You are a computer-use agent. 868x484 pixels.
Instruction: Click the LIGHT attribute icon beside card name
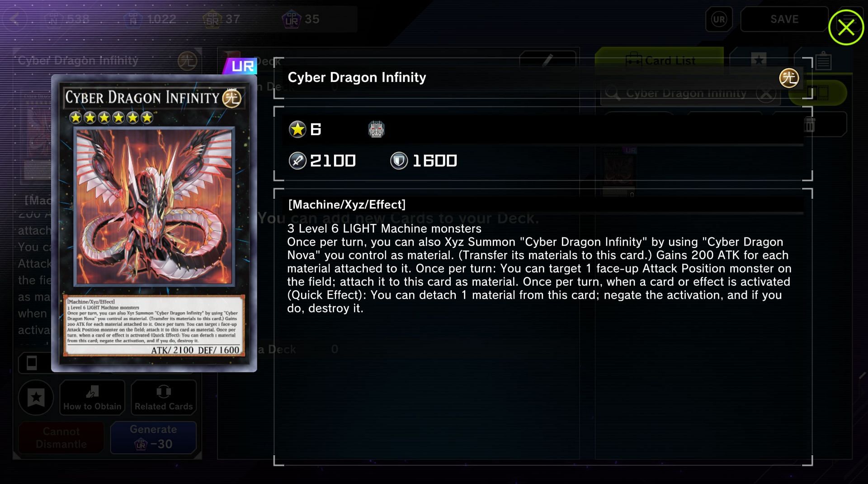tap(789, 78)
